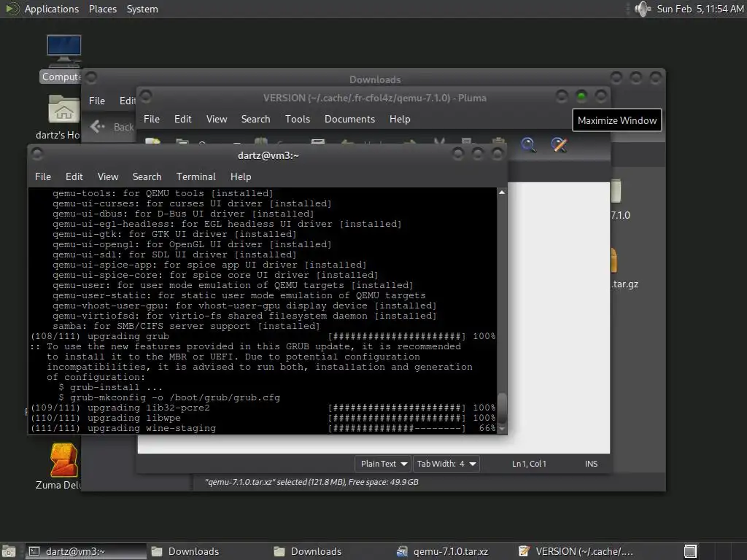Click the terminal scrollbar up arrow
This screenshot has width=747, height=560.
click(502, 192)
